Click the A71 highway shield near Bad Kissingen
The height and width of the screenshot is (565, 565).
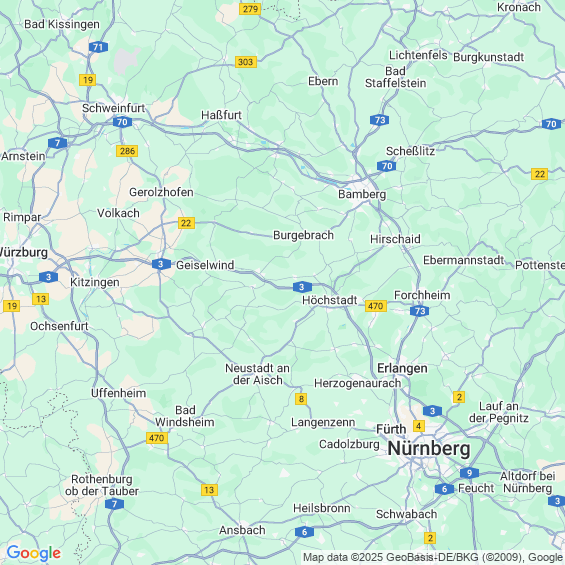pyautogui.click(x=98, y=47)
